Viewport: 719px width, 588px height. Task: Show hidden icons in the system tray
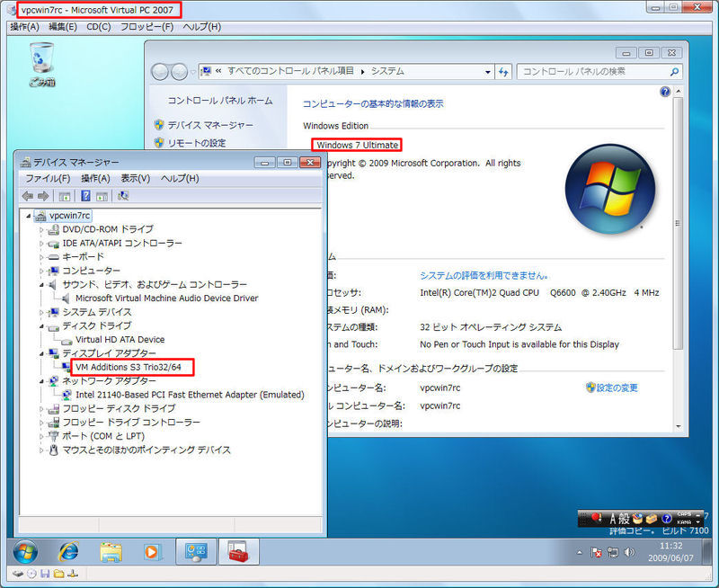pyautogui.click(x=580, y=553)
